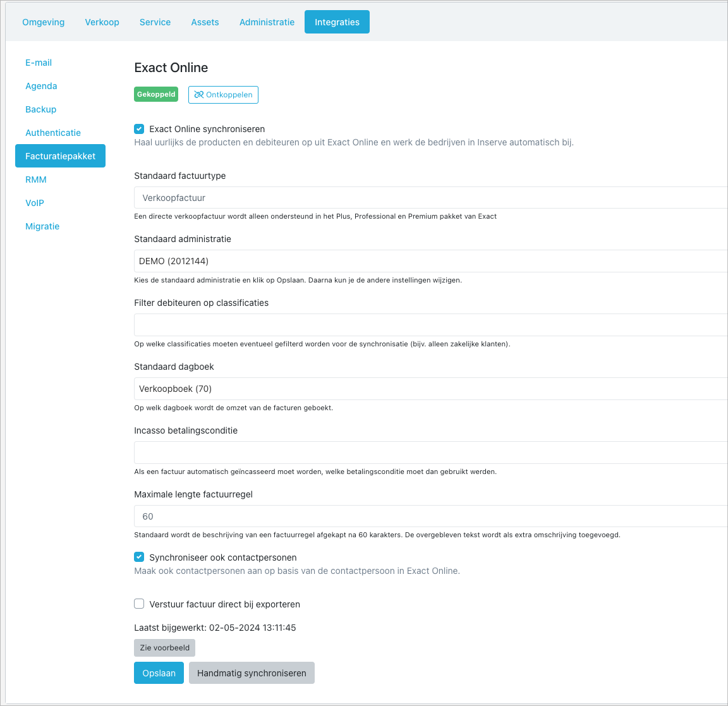Open the Incasso betalingsconditie dropdown

coord(431,453)
